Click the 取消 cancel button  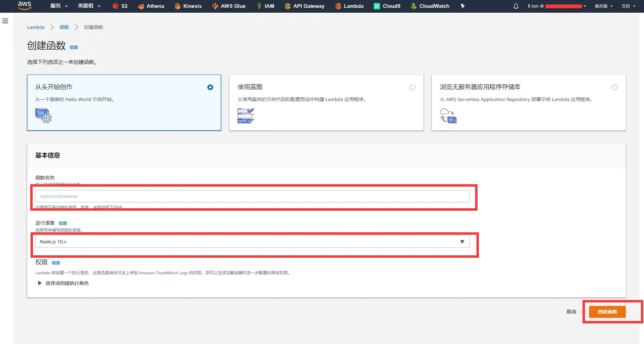(571, 312)
